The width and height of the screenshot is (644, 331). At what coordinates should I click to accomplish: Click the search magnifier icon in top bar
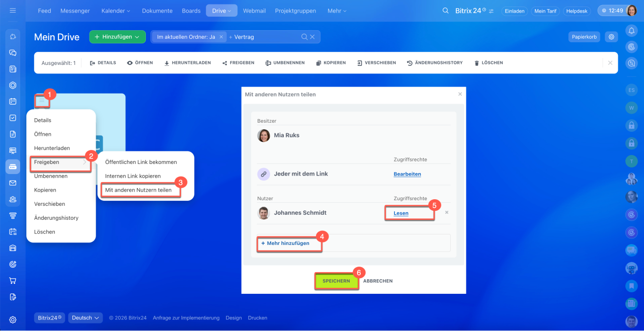click(x=445, y=11)
